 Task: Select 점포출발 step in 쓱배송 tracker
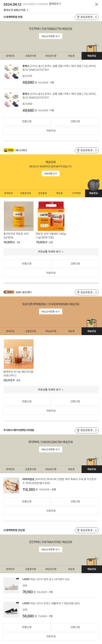42,193
